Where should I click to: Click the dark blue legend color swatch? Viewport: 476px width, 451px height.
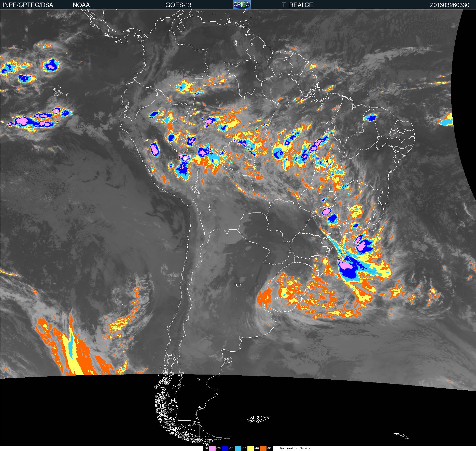pos(225,448)
